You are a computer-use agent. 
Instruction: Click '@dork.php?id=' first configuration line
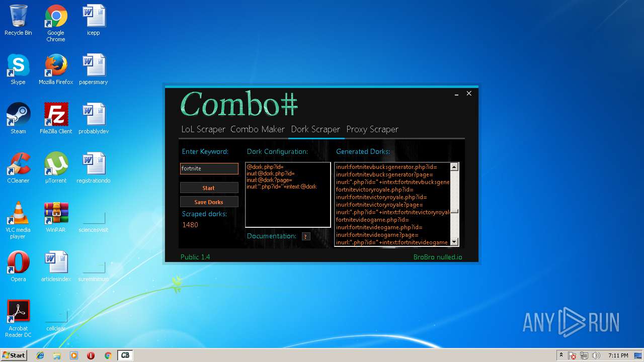(265, 167)
